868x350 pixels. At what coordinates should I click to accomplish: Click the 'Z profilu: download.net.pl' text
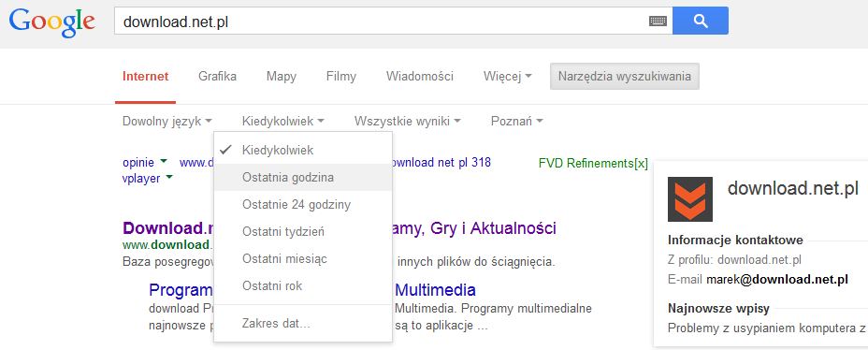coord(734,259)
